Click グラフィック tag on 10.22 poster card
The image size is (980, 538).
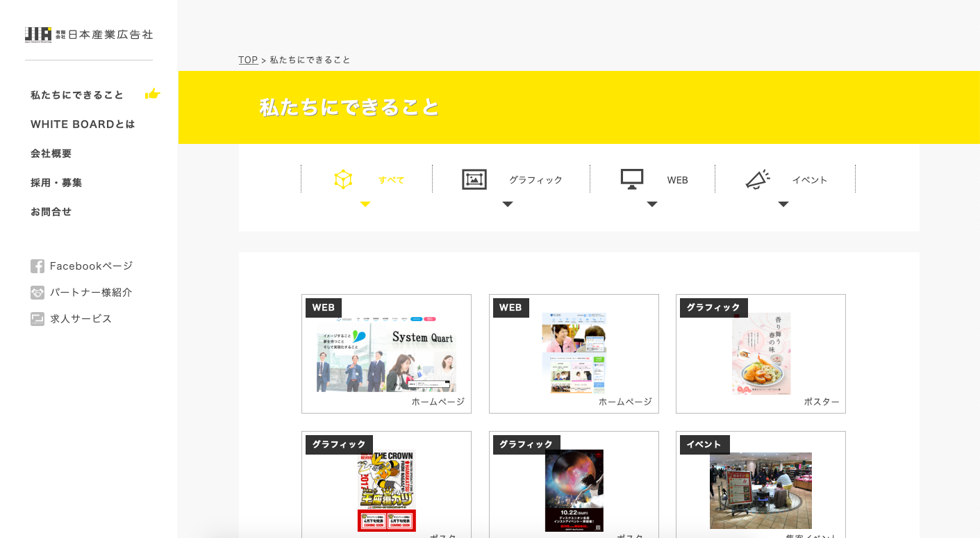[x=526, y=445]
